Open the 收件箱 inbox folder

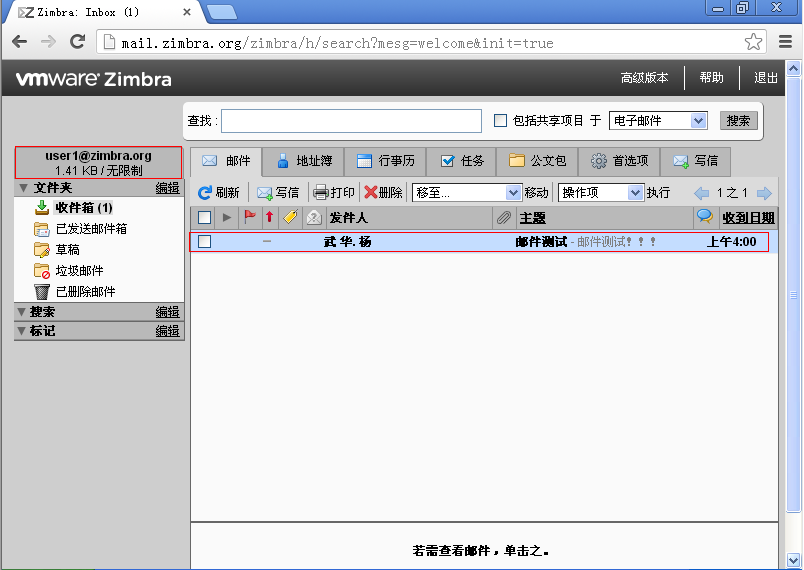tap(84, 208)
